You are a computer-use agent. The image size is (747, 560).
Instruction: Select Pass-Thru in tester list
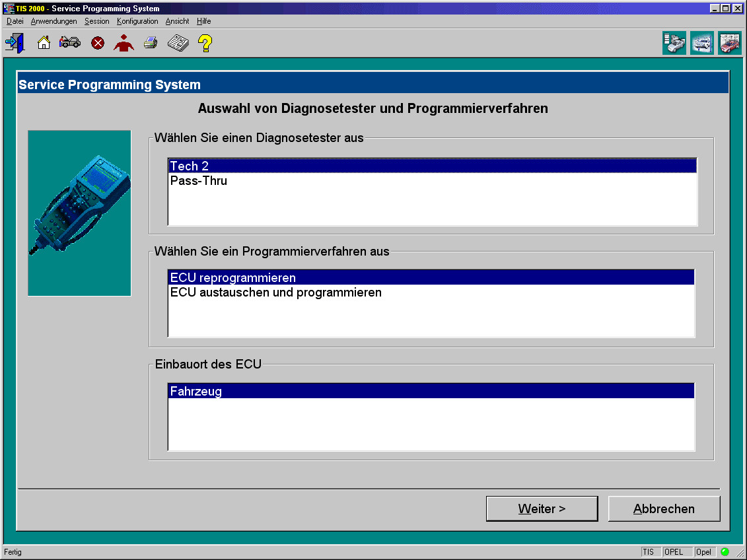(x=433, y=180)
